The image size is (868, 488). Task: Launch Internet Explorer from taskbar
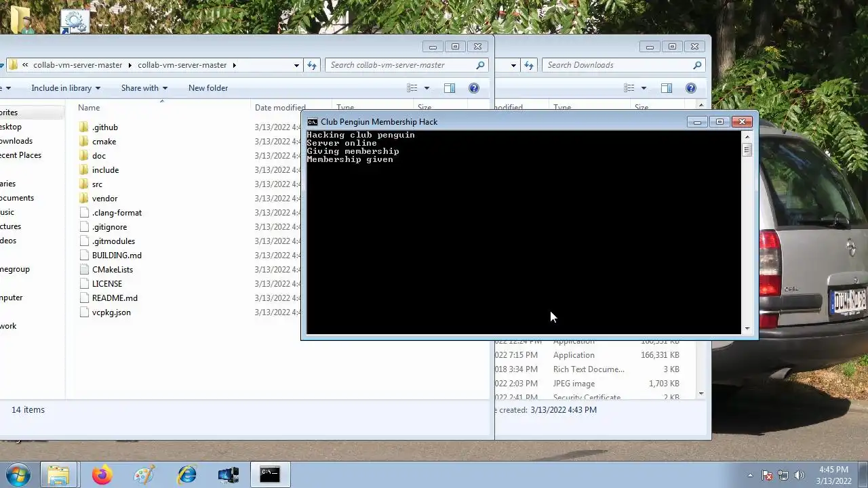click(186, 475)
